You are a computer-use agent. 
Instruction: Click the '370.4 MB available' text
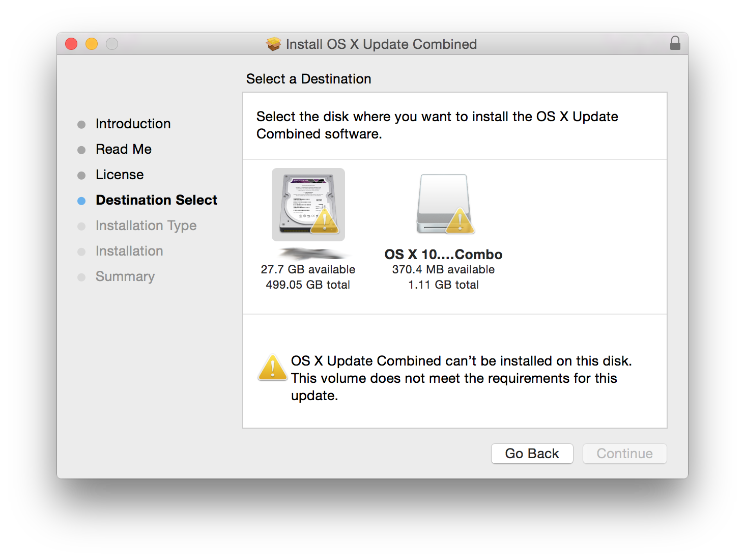(443, 269)
